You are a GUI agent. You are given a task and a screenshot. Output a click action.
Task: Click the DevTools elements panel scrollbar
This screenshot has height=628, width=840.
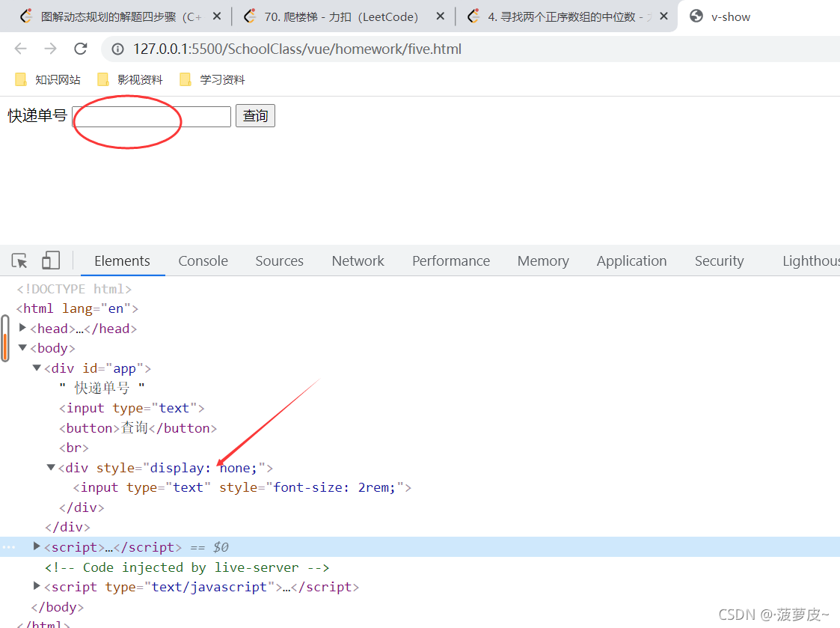pyautogui.click(x=5, y=339)
